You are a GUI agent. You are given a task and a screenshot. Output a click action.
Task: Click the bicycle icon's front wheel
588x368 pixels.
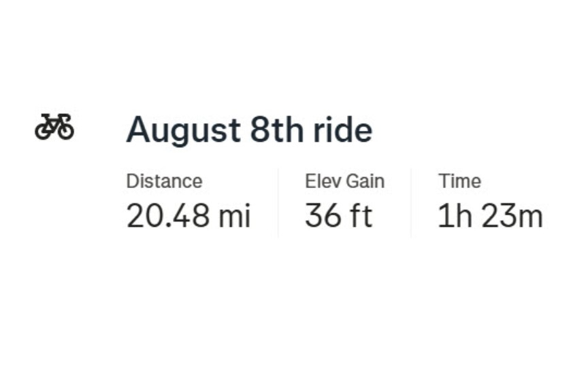[65, 131]
